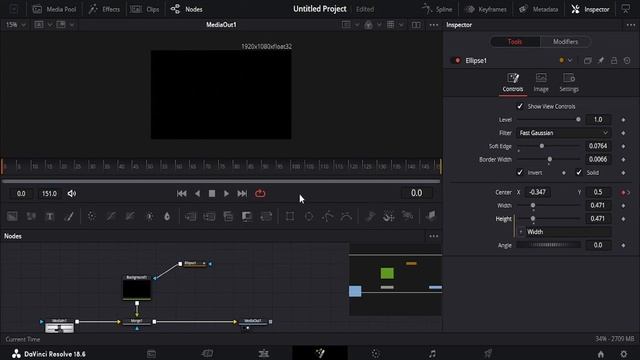Add a Transform node from toolbar
This screenshot has width=640, height=360.
pyautogui.click(x=266, y=216)
